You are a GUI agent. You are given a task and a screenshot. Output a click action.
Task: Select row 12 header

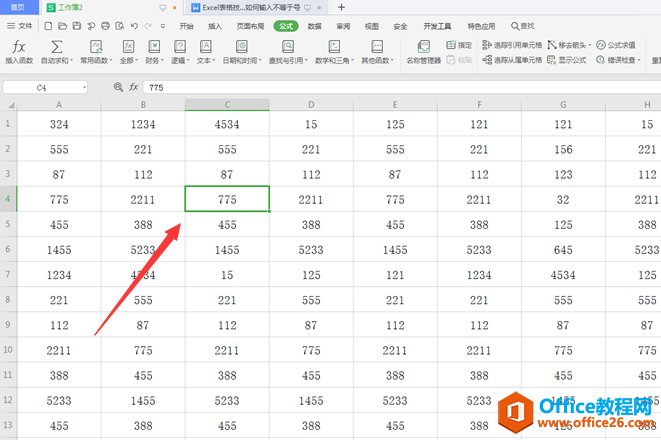click(8, 400)
